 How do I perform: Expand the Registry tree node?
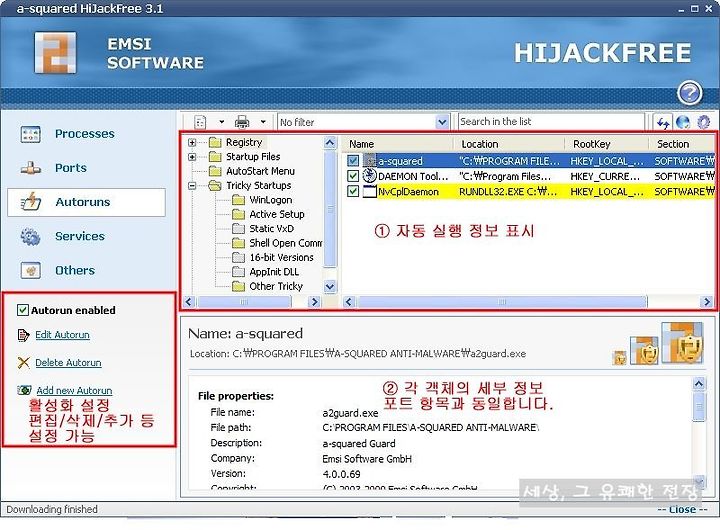(x=192, y=142)
